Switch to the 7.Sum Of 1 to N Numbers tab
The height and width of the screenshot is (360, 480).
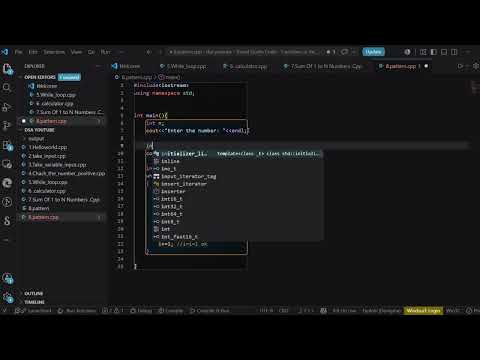click(x=323, y=66)
